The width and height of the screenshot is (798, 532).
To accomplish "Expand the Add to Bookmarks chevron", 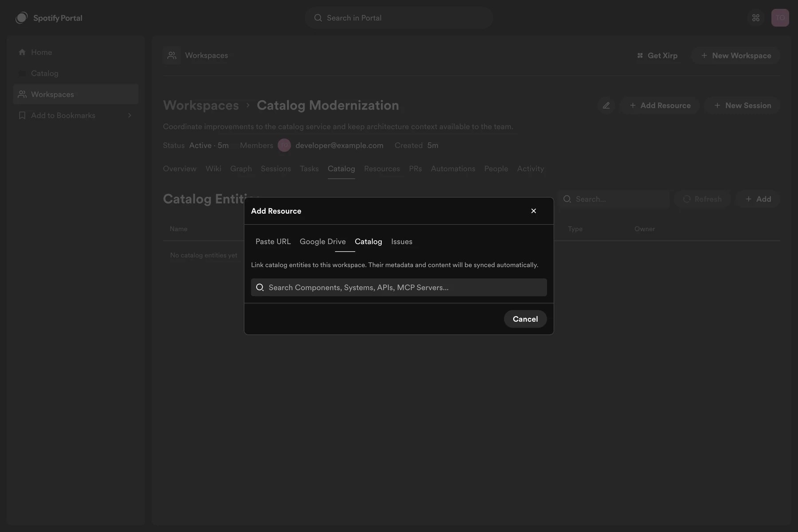I will (129, 115).
